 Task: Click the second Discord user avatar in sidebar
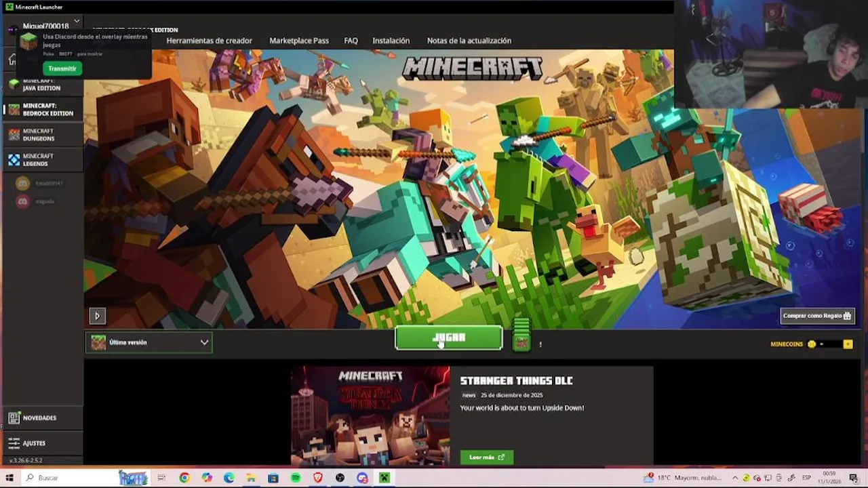23,201
